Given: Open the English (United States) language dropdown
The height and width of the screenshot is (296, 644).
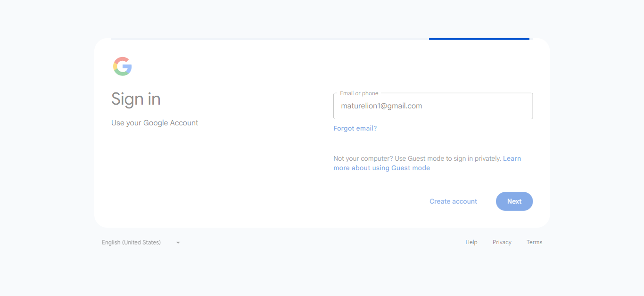Looking at the screenshot, I should (x=141, y=242).
